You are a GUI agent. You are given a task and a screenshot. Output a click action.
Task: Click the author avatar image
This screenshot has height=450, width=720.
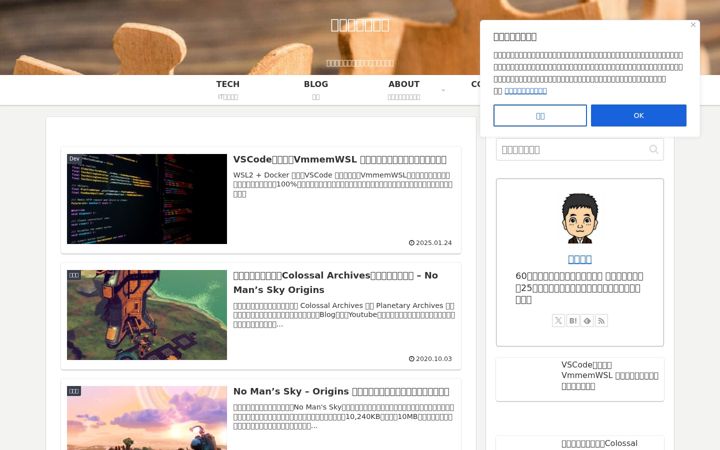580,218
